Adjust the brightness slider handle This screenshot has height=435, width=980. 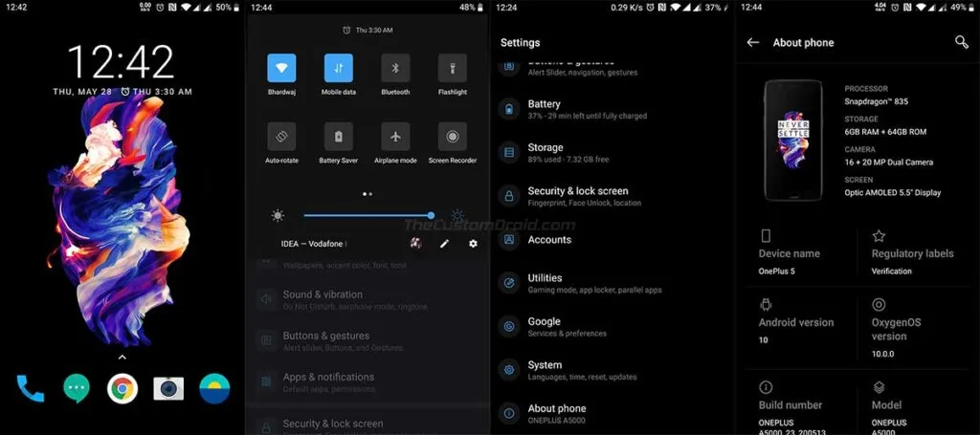432,215
